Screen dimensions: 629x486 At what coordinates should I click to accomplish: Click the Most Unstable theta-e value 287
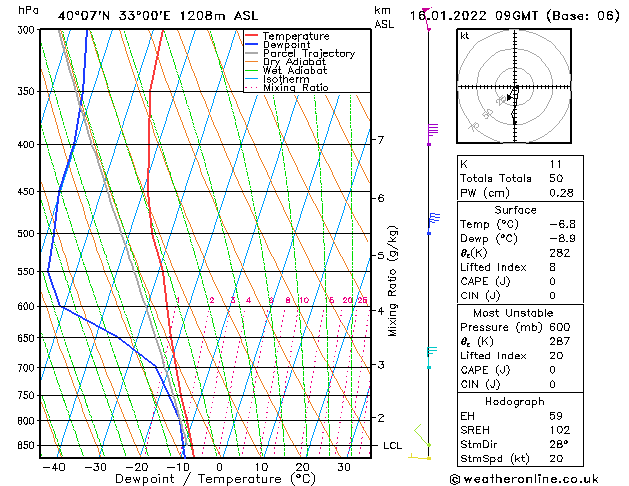pos(560,341)
